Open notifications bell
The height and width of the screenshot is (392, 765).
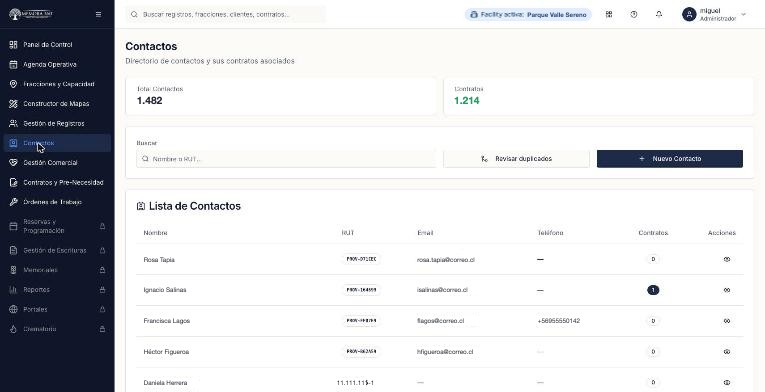(x=659, y=15)
